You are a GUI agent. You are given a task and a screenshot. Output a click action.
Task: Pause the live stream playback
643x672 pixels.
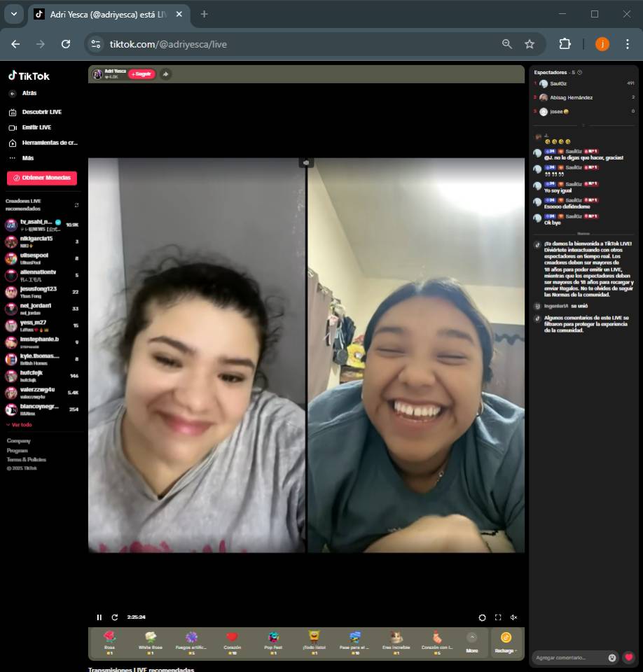[x=99, y=617]
